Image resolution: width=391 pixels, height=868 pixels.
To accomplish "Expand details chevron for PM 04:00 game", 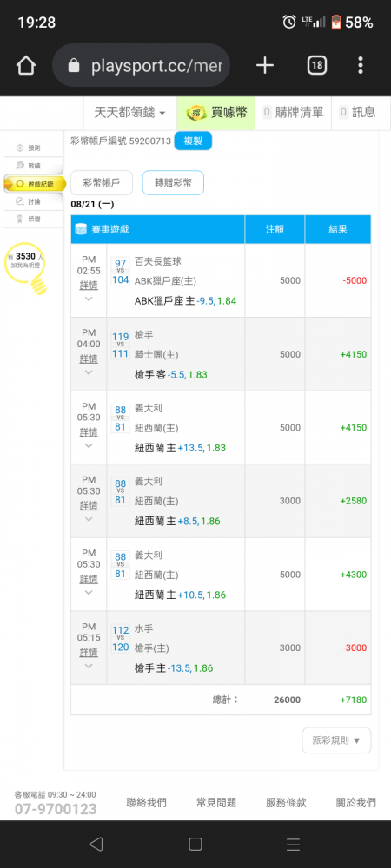I will pyautogui.click(x=89, y=372).
